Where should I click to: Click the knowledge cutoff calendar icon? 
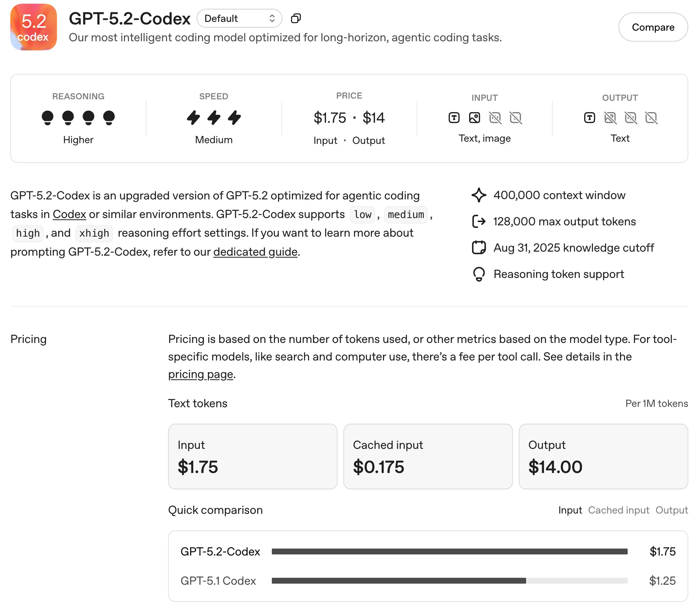click(x=479, y=248)
